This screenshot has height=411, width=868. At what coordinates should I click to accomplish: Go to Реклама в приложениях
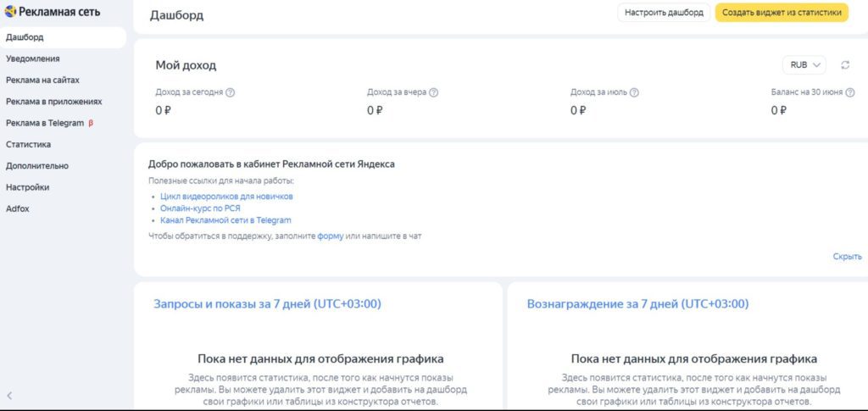(x=53, y=102)
